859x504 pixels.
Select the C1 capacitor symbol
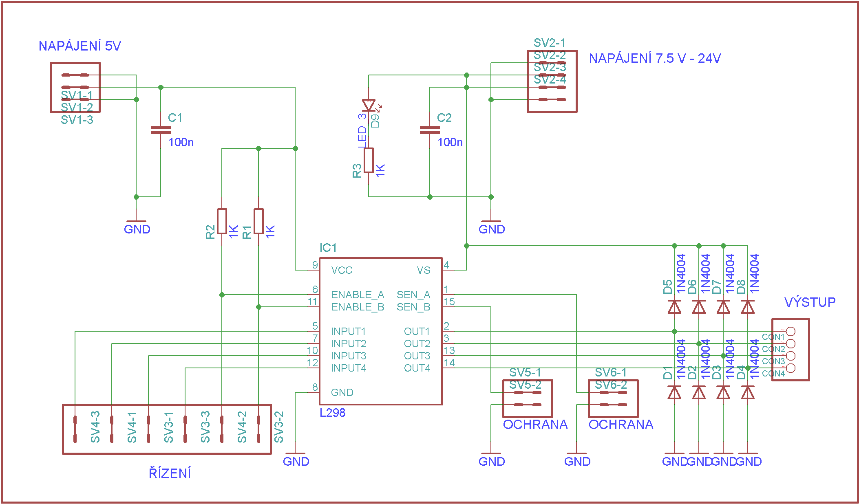(x=161, y=130)
